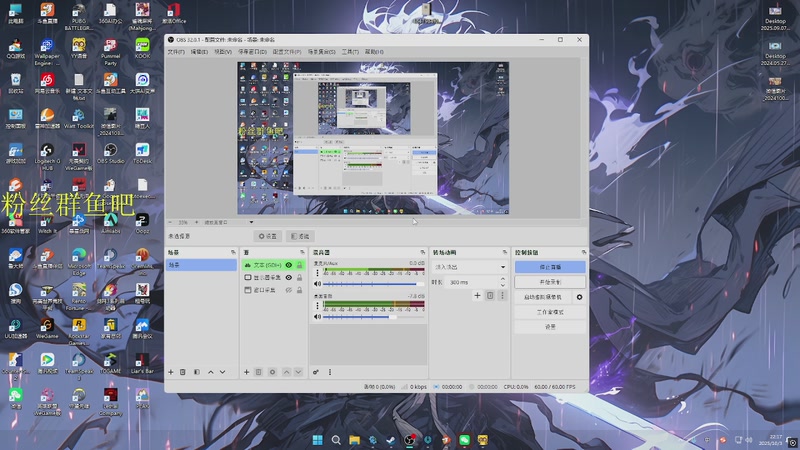Image resolution: width=800 pixels, height=450 pixels.
Task: Adjust 麦克风/Aux volume slider
Action: (x=373, y=284)
